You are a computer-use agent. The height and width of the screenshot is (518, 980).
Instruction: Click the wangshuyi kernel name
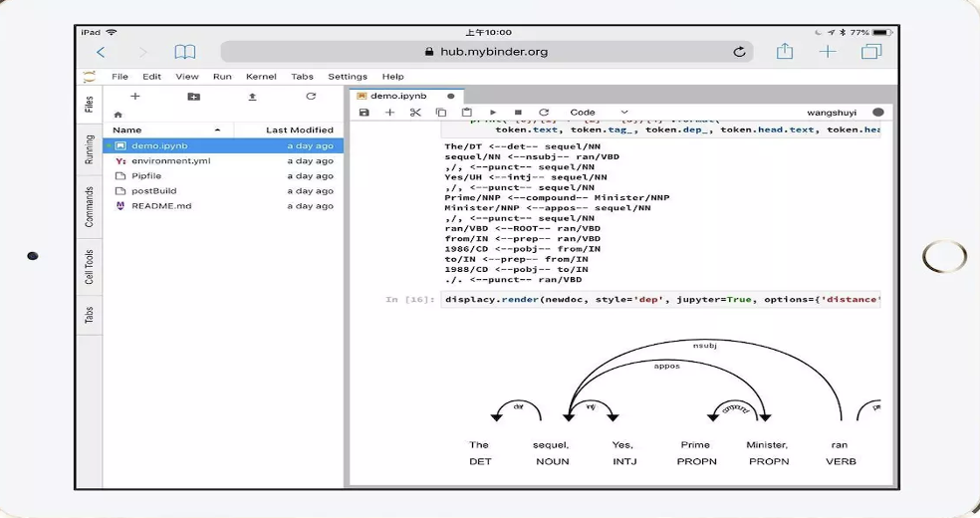[832, 113]
